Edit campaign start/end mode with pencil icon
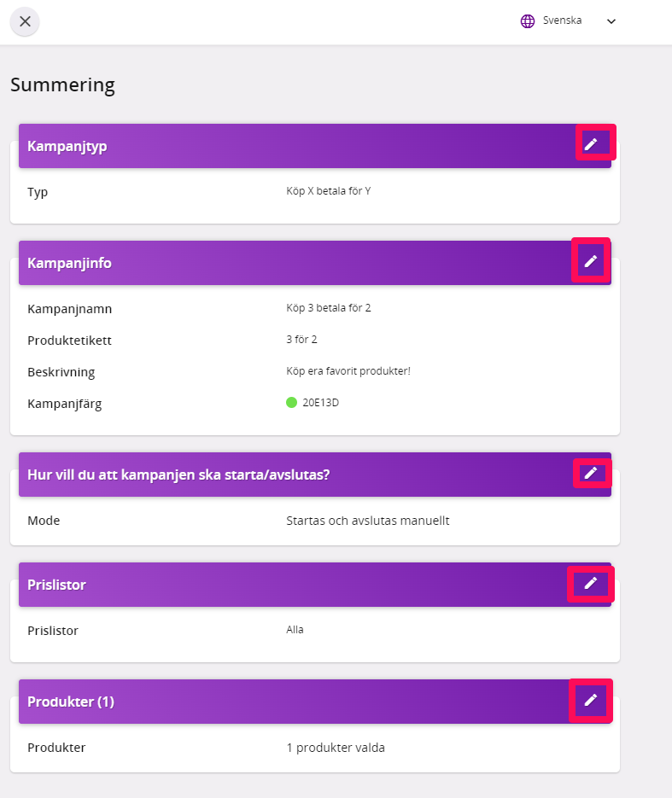This screenshot has height=798, width=672. pos(591,474)
